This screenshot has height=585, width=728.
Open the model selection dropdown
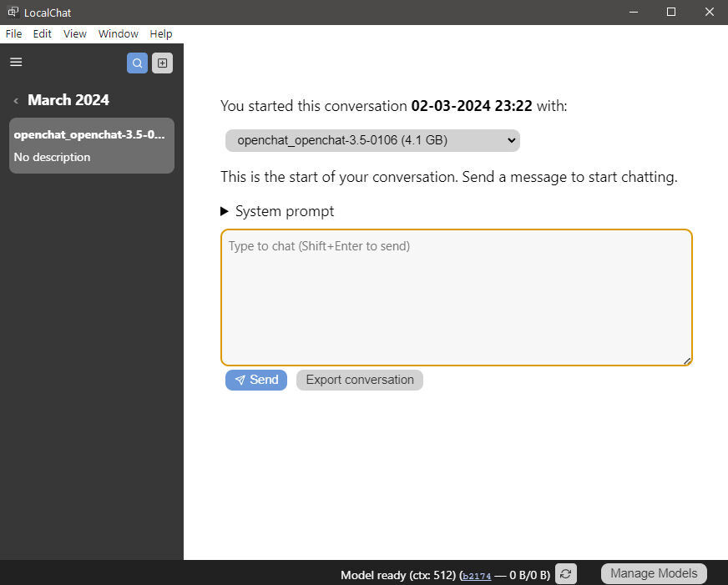tap(372, 140)
